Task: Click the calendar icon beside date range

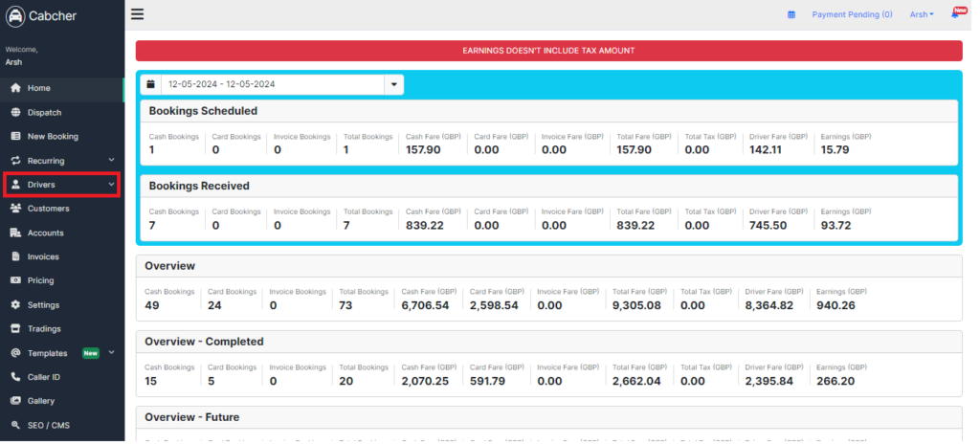Action: click(x=150, y=84)
